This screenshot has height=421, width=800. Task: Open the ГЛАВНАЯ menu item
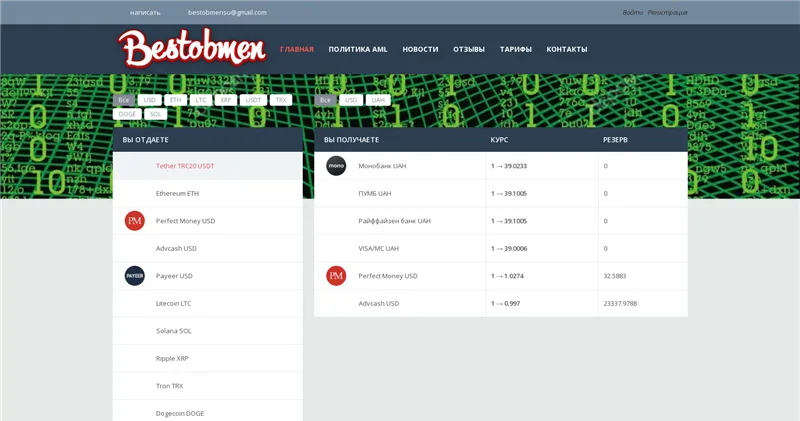click(x=297, y=49)
